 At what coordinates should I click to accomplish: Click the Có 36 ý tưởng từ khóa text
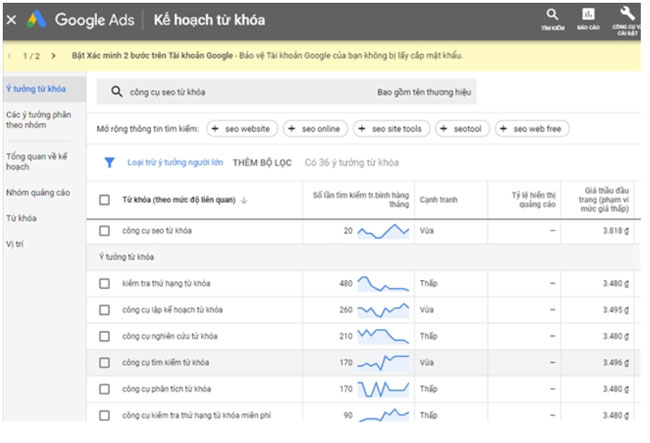coord(352,163)
